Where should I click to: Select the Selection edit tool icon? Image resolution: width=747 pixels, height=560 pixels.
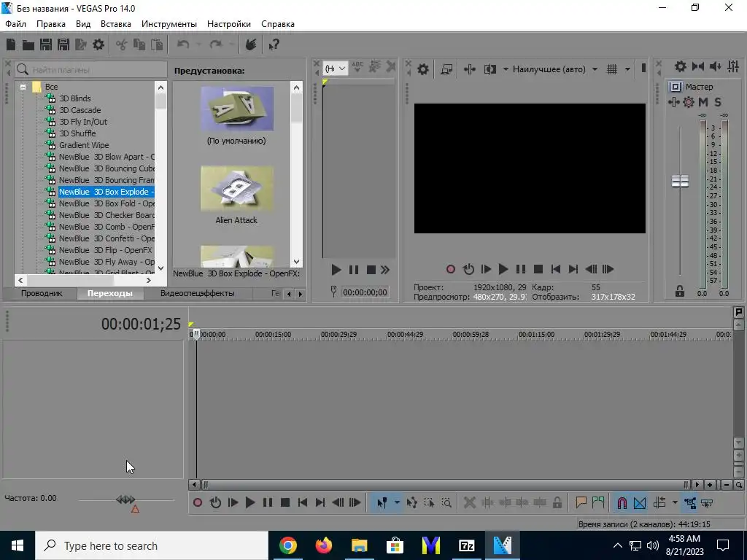(429, 502)
